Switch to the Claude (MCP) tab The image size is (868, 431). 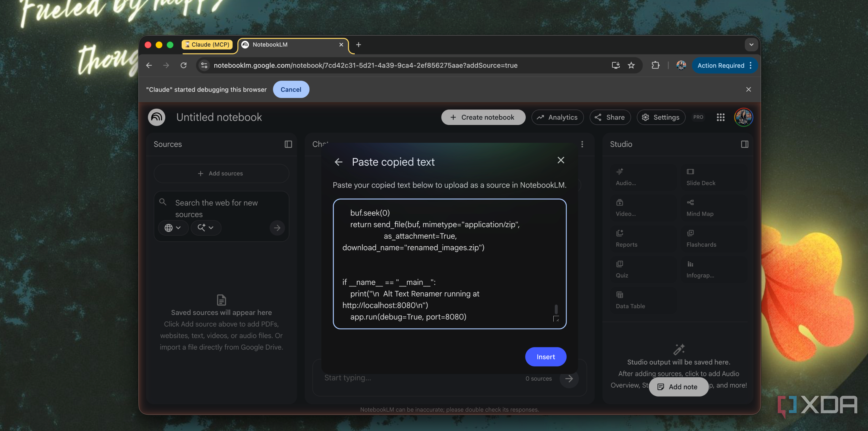207,45
